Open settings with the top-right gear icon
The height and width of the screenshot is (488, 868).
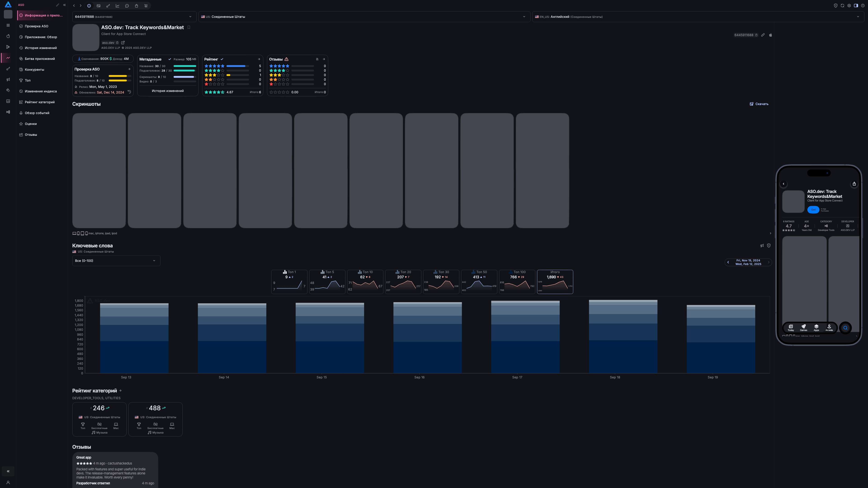(x=849, y=6)
